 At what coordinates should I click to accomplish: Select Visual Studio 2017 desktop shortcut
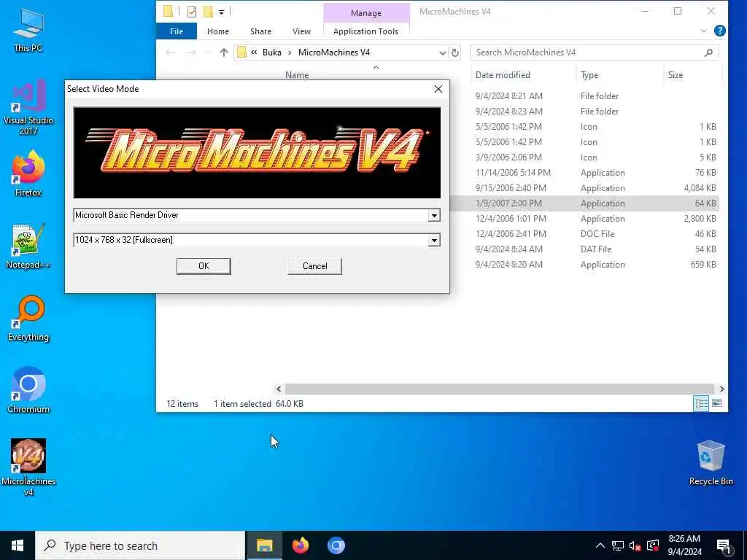(28, 107)
